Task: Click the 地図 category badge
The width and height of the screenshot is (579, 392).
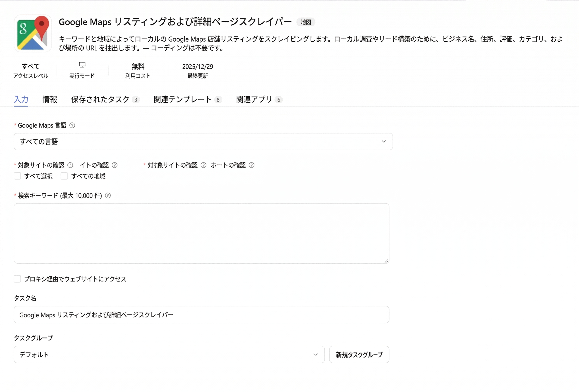Action: 306,22
